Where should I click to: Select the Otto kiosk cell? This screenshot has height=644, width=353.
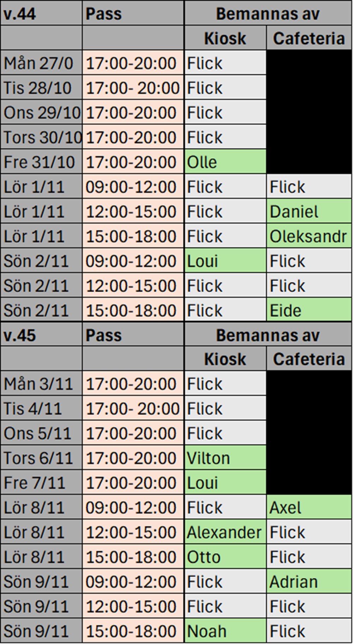pos(225,557)
